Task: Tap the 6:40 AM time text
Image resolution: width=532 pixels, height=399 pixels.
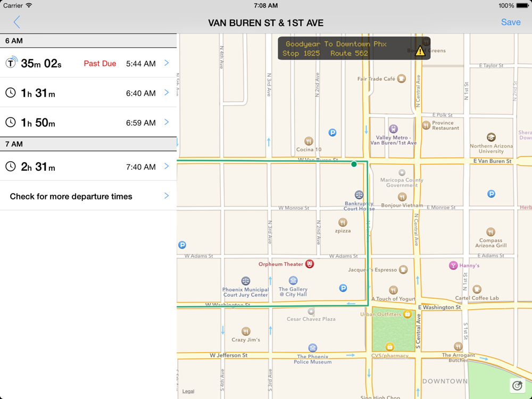Action: (x=141, y=93)
